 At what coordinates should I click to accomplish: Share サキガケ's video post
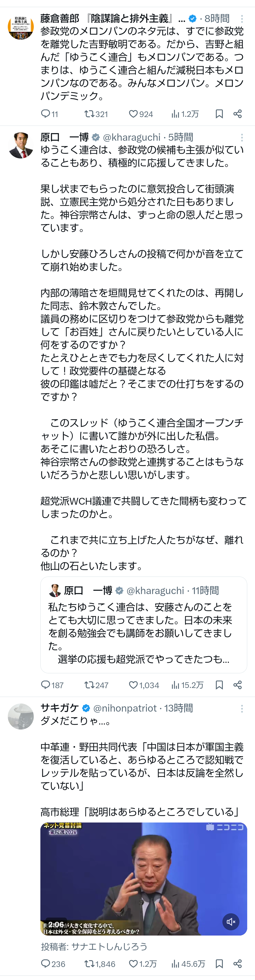click(238, 964)
